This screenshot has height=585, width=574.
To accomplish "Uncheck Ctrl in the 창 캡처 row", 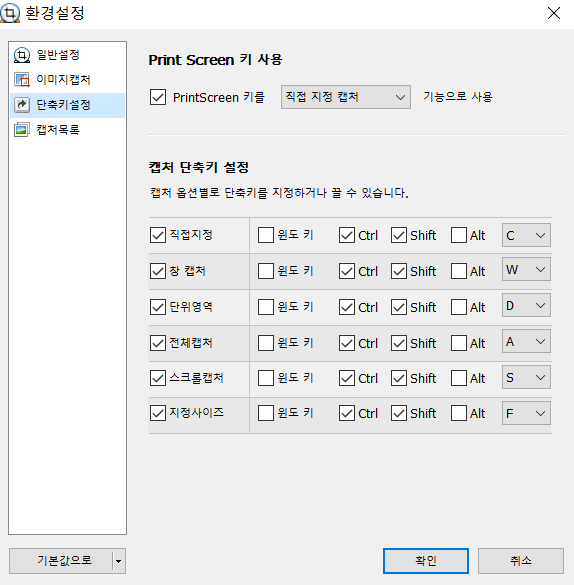I will (x=347, y=271).
